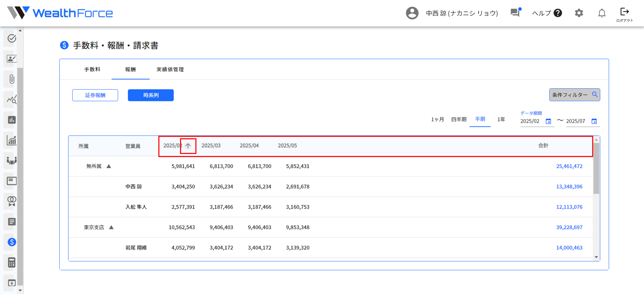Click cell value 5,981,641

(x=183, y=166)
